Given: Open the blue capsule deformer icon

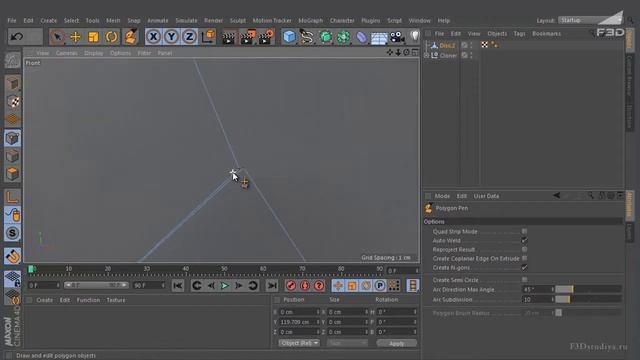Looking at the screenshot, I should (x=361, y=37).
